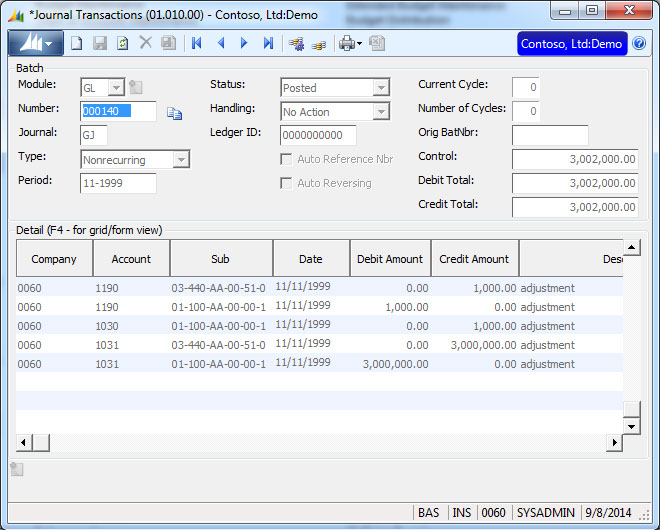660x530 pixels.
Task: Click the Cancel/refresh green arrows icon
Action: coord(122,43)
